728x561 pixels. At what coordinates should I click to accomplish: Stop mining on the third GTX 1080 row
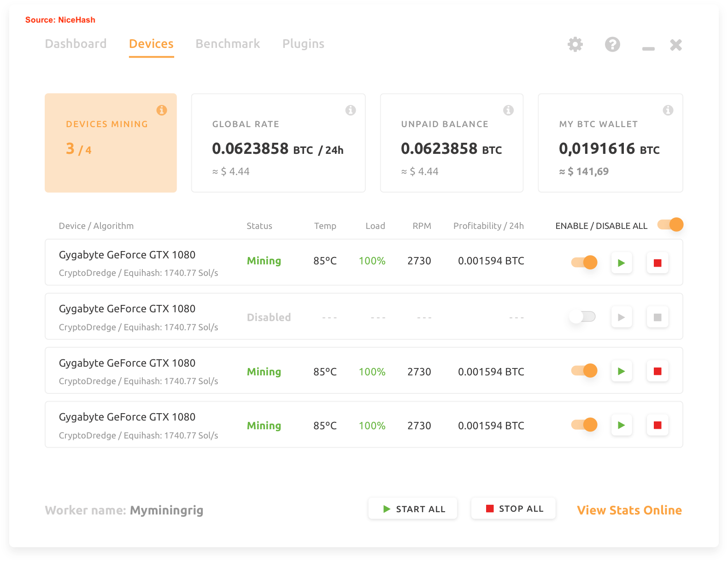tap(658, 371)
